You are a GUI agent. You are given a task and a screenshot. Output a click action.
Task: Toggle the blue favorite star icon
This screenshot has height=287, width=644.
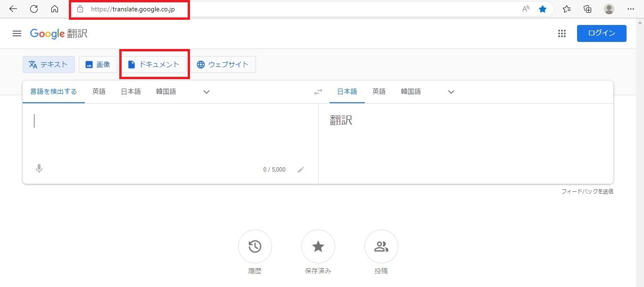543,9
